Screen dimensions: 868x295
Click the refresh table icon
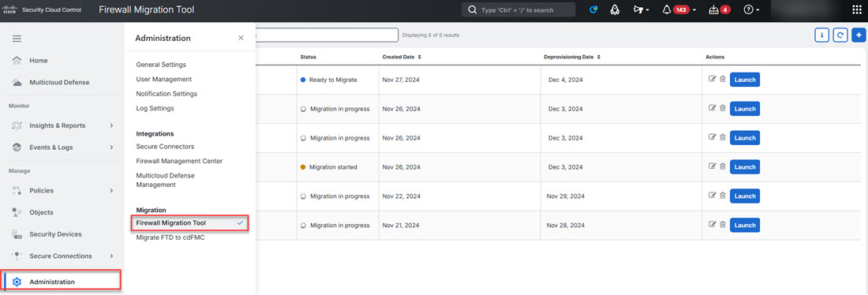pyautogui.click(x=840, y=35)
